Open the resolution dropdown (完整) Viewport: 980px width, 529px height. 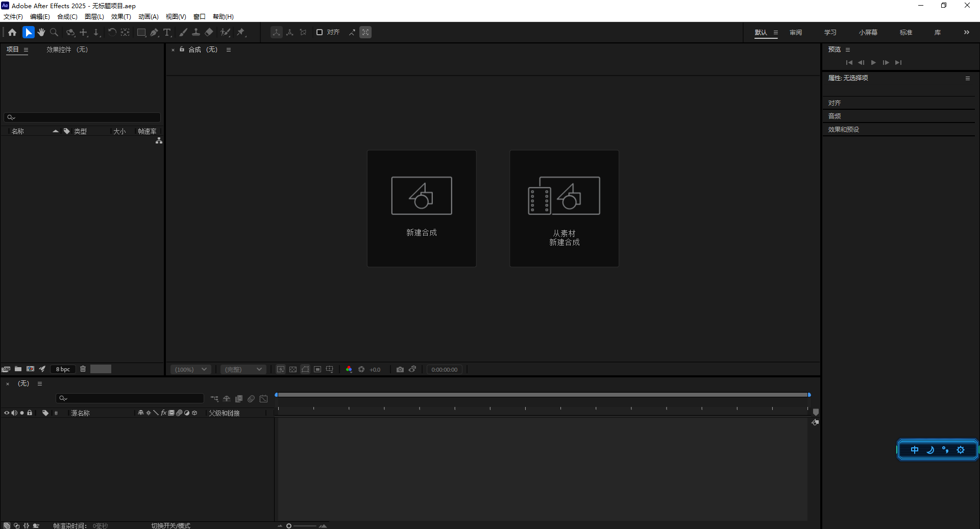tap(243, 369)
